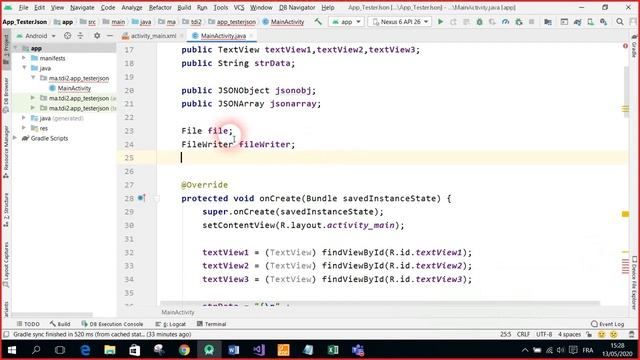Toggle the TODO tool window

(x=28, y=324)
